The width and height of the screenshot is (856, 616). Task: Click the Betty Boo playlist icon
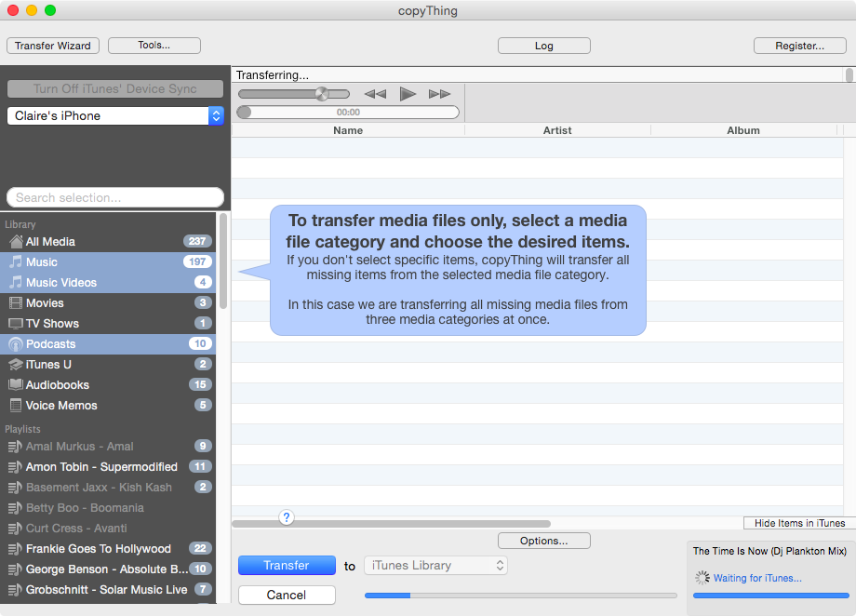[15, 508]
